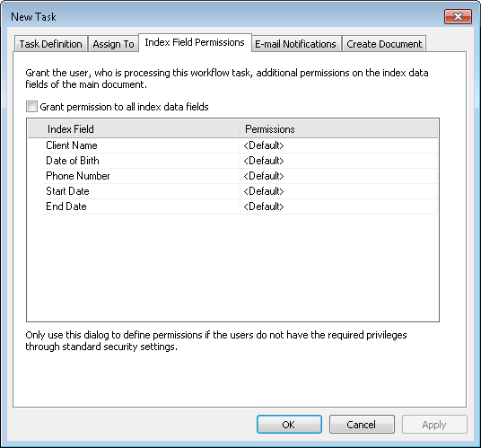
Task: Select the End Date row
Action: [240, 206]
